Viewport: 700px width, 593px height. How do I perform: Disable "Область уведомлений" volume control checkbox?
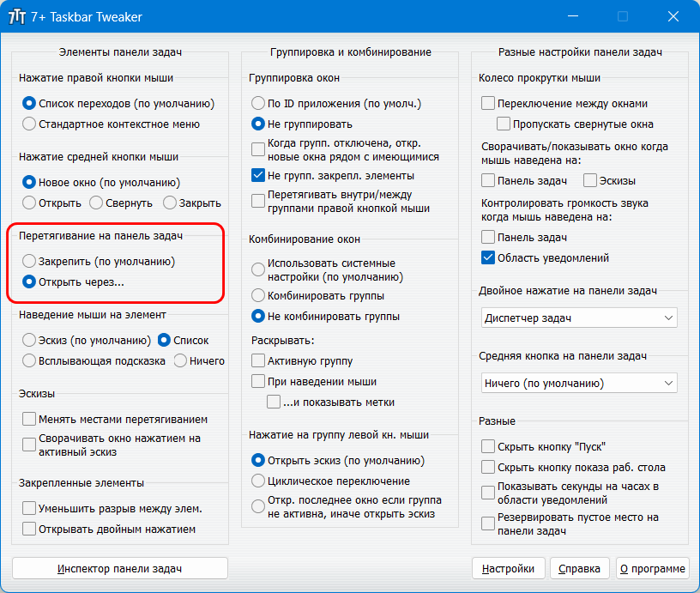point(489,257)
